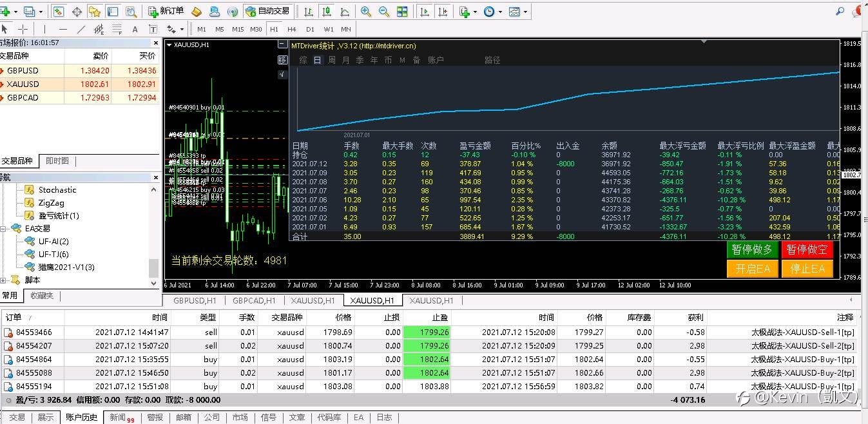
Task: Open the Market Watch panel icon
Action: 59,12
